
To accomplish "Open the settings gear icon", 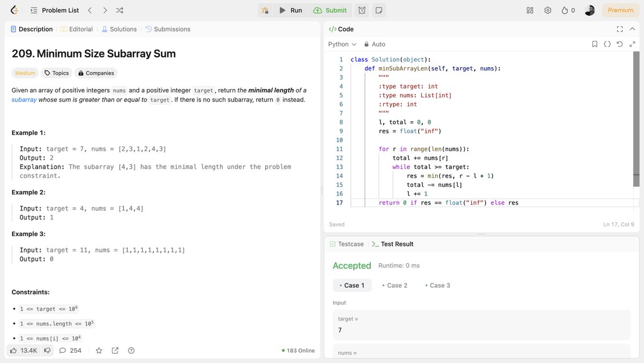I will 547,10.
